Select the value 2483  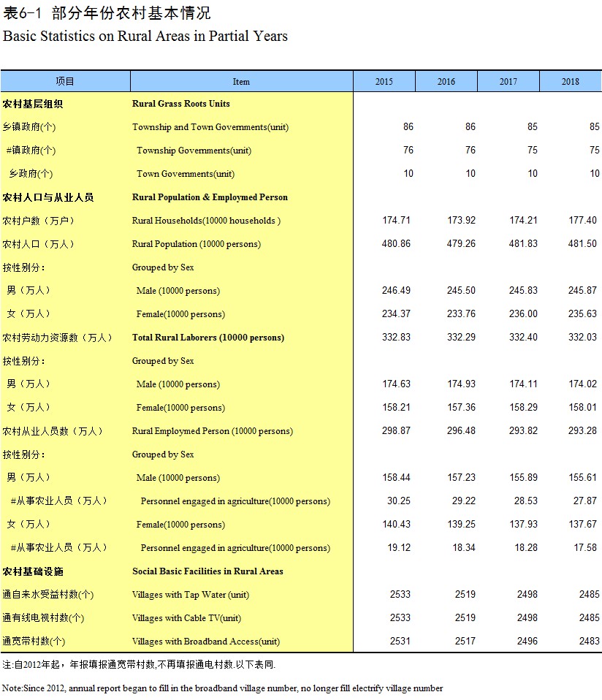pos(590,641)
